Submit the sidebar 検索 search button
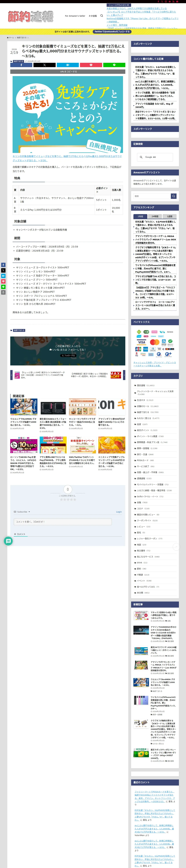The height and width of the screenshot is (868, 186). coord(174,196)
